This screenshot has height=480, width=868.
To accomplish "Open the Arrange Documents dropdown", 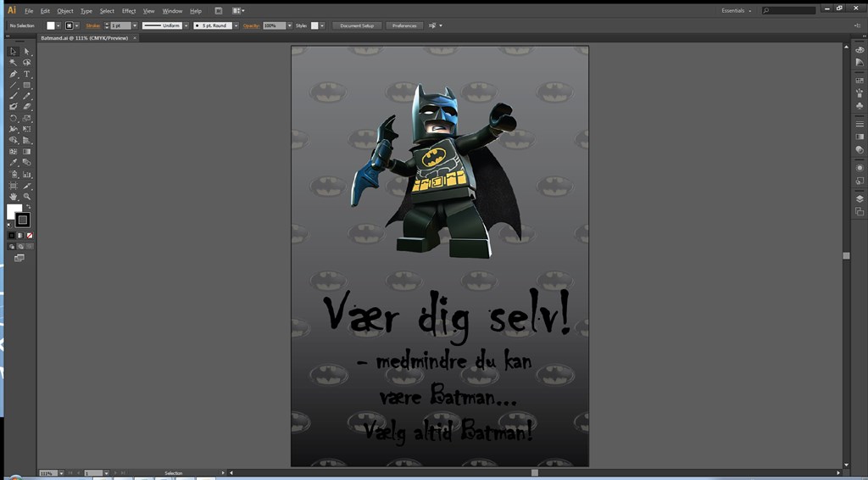I will pyautogui.click(x=238, y=10).
